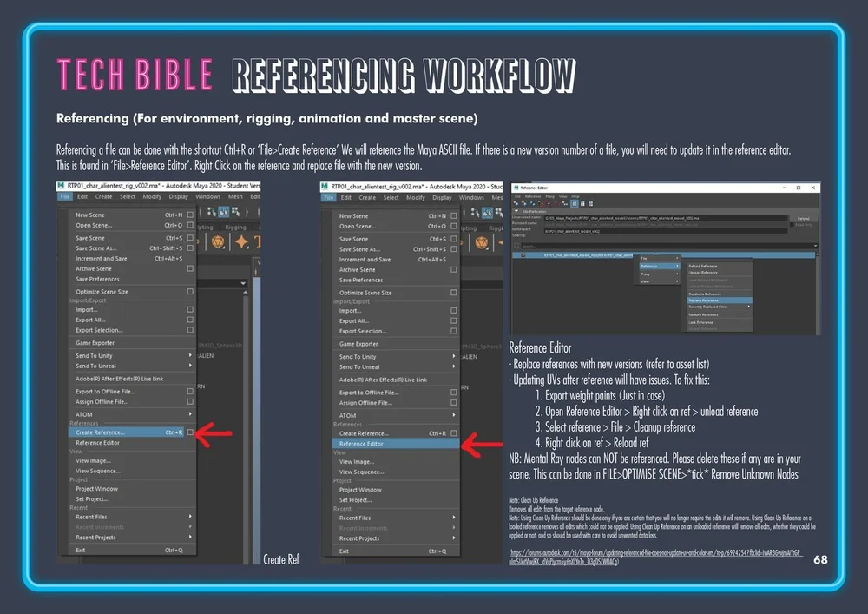Click option box beside Export All, left Maya window
Viewport: 868px width, 614px height.
(190, 320)
